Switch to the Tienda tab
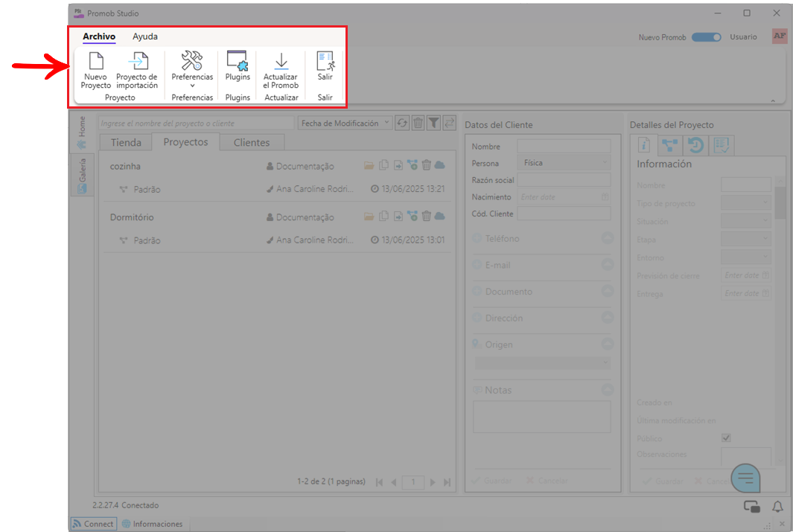The height and width of the screenshot is (532, 793). (126, 142)
